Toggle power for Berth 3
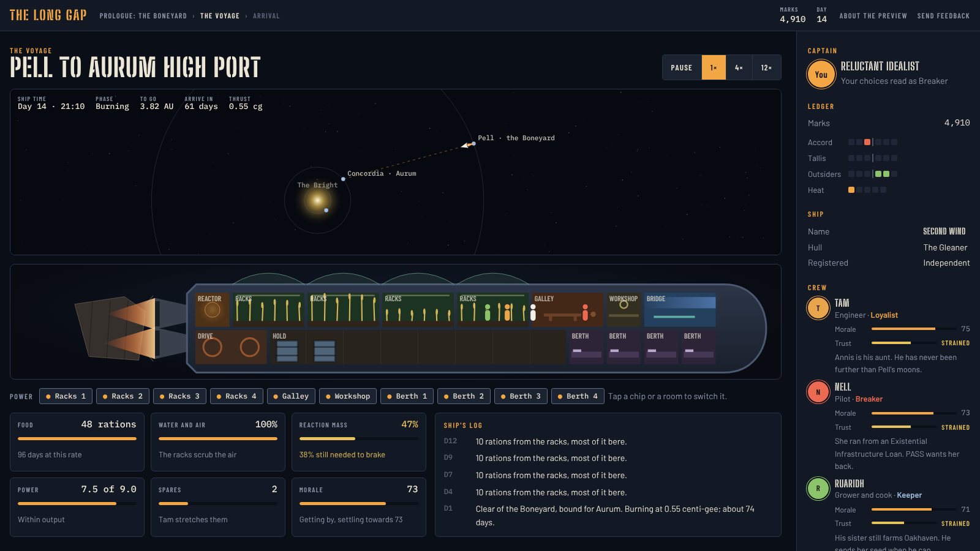 [x=521, y=396]
